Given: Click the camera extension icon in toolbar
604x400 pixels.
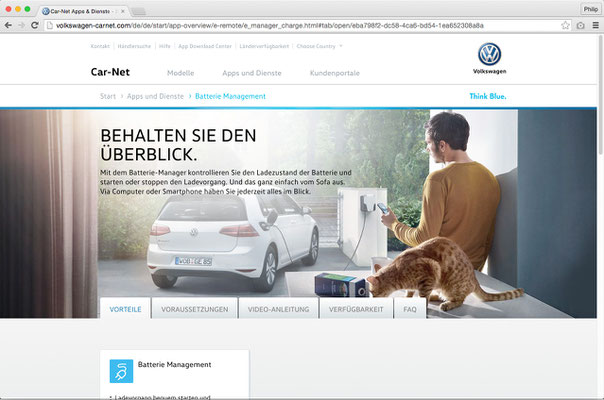Looking at the screenshot, I should click(x=581, y=25).
